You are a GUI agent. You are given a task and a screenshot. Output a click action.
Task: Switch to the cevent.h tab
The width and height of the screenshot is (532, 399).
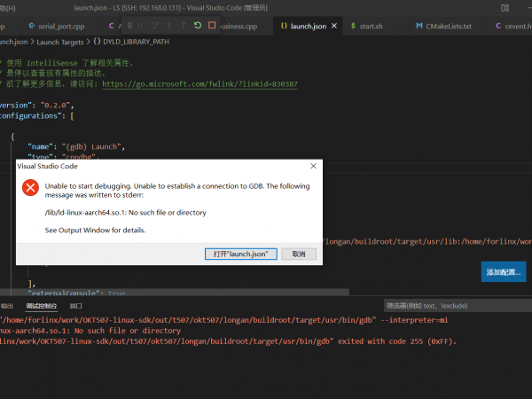(x=513, y=26)
